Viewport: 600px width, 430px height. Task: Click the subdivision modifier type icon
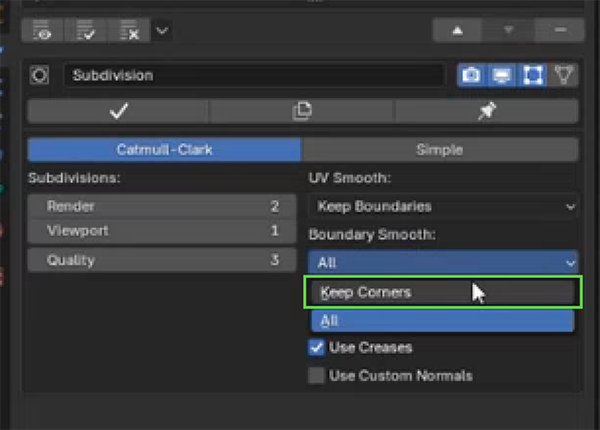tap(39, 75)
